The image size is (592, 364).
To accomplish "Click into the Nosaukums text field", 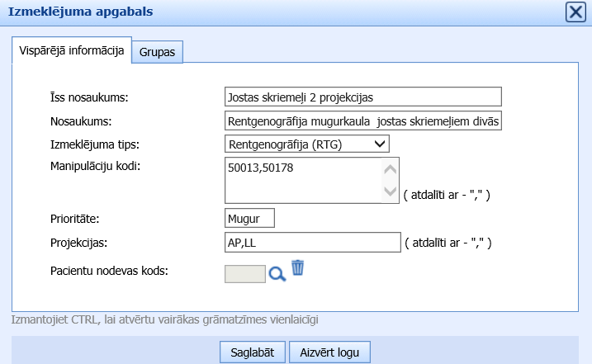I will click(x=363, y=121).
